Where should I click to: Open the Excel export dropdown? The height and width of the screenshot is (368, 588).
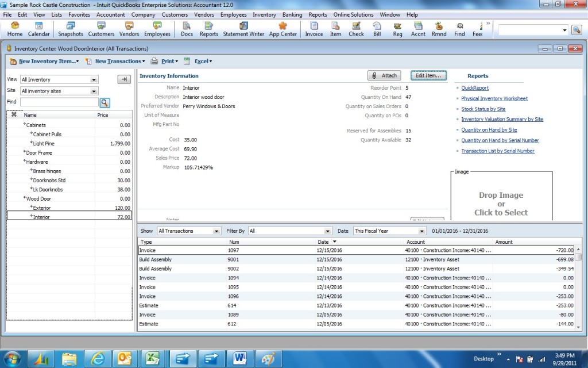(x=198, y=61)
